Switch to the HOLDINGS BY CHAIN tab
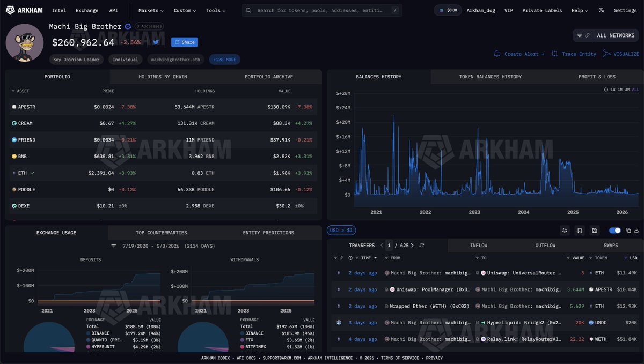The image size is (644, 364). coord(163,77)
